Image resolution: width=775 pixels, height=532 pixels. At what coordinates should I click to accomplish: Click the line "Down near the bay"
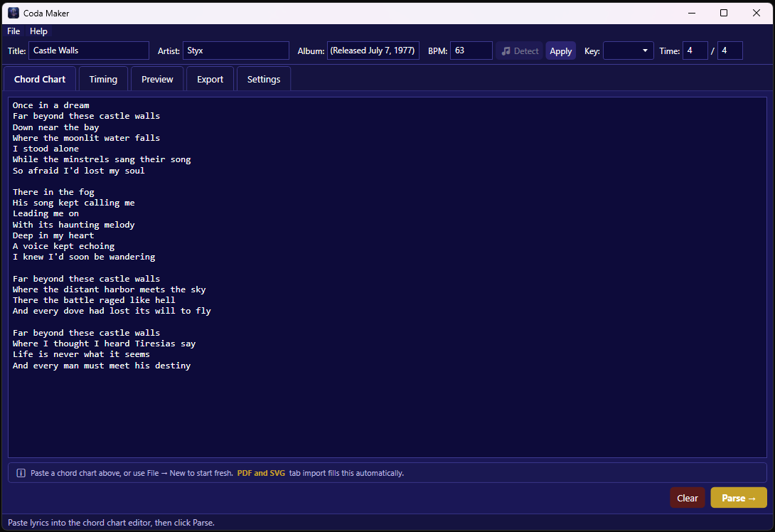56,127
